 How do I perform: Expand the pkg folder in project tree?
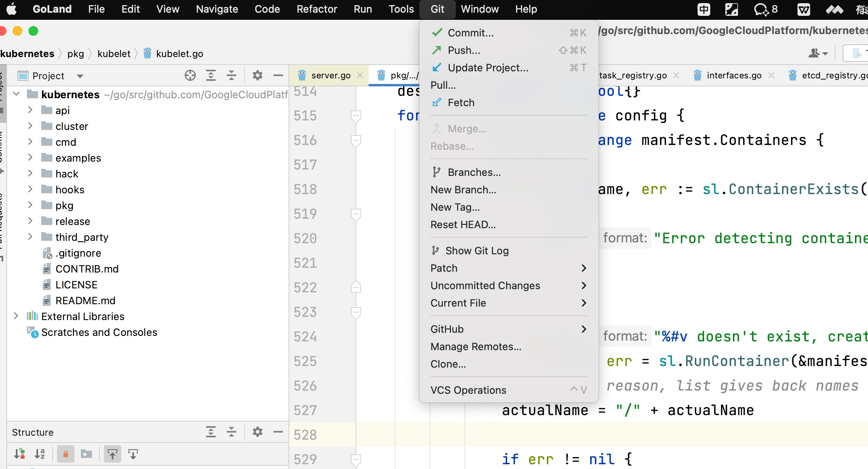coord(30,205)
